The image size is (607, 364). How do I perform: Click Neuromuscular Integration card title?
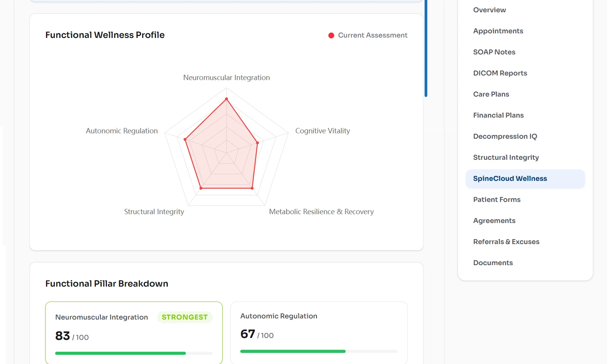102,317
